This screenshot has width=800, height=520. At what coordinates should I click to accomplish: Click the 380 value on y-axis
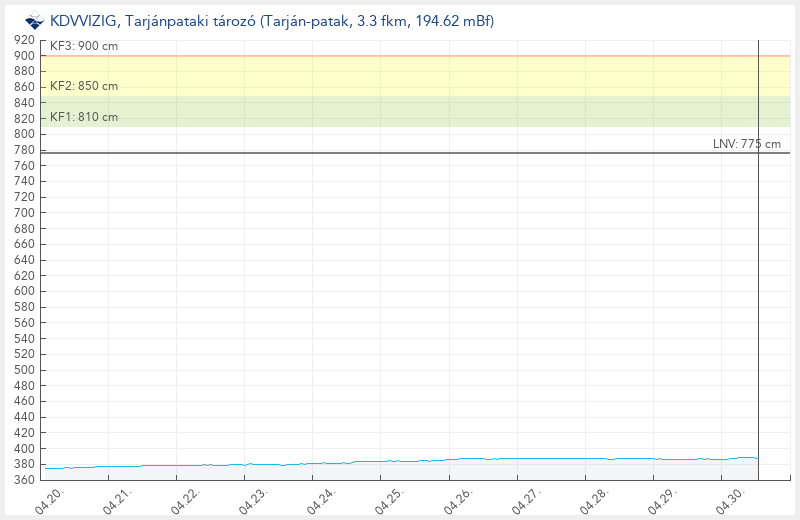click(25, 464)
